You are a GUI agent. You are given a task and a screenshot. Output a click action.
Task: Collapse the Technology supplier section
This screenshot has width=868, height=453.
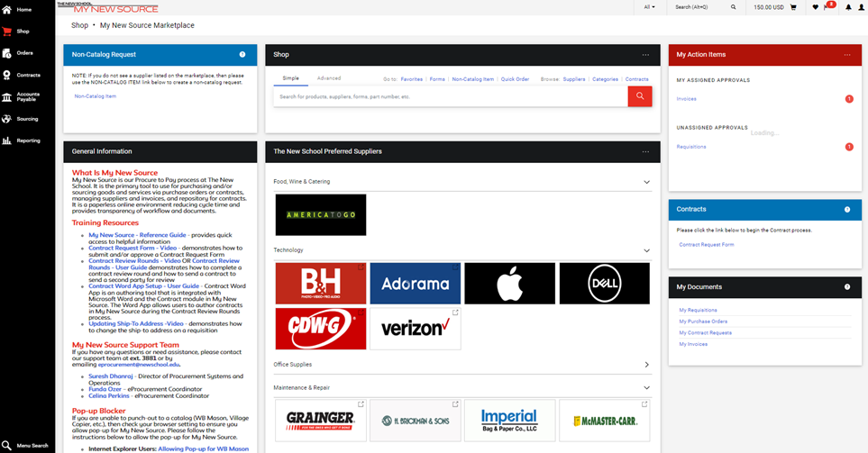(646, 250)
